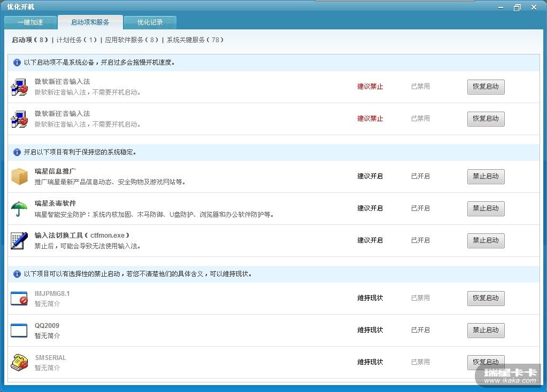
Task: Open the 应用软件服务 (8) sub-category
Action: pos(132,40)
